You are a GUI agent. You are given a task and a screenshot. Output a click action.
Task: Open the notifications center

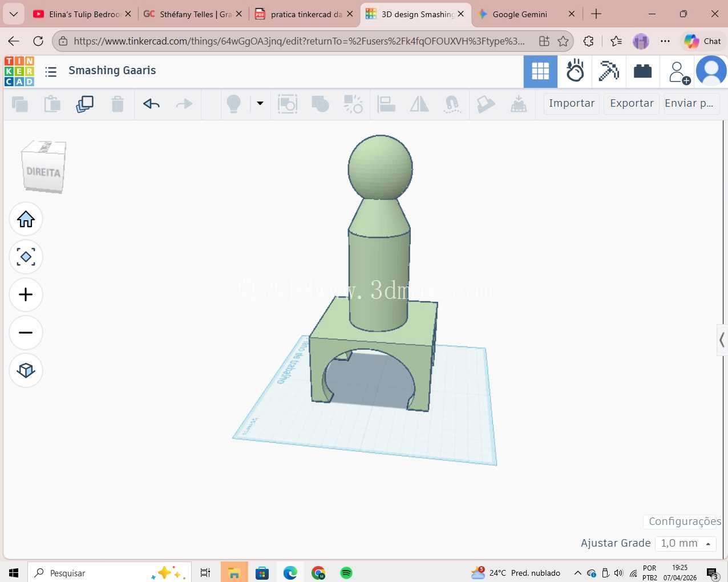(x=712, y=573)
